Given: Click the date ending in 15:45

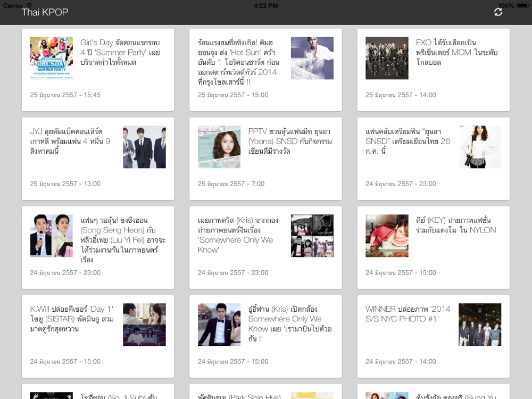Looking at the screenshot, I should point(65,95).
